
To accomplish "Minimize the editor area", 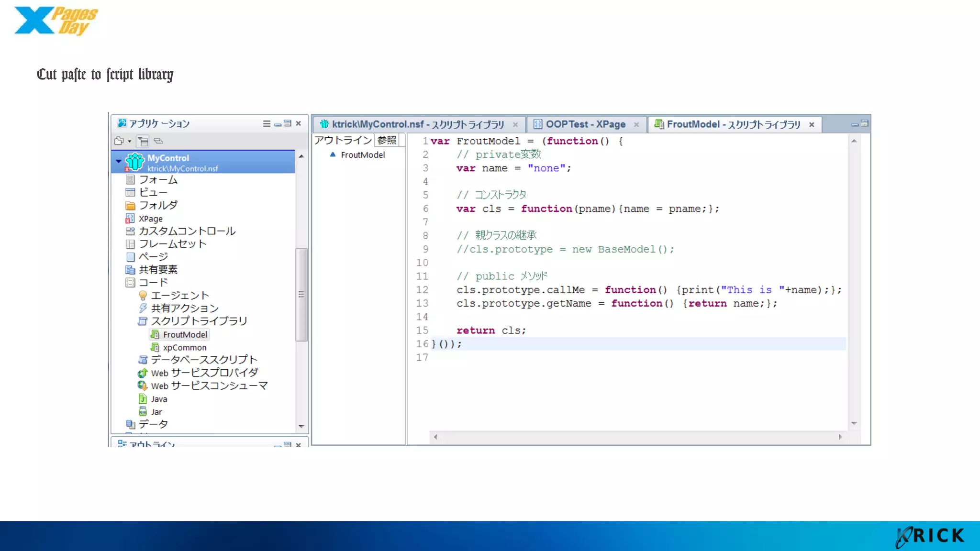I will point(855,124).
